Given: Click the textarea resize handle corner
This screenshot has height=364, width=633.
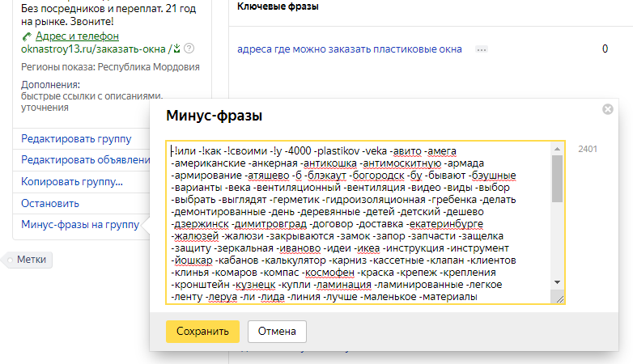Looking at the screenshot, I should pos(559,299).
